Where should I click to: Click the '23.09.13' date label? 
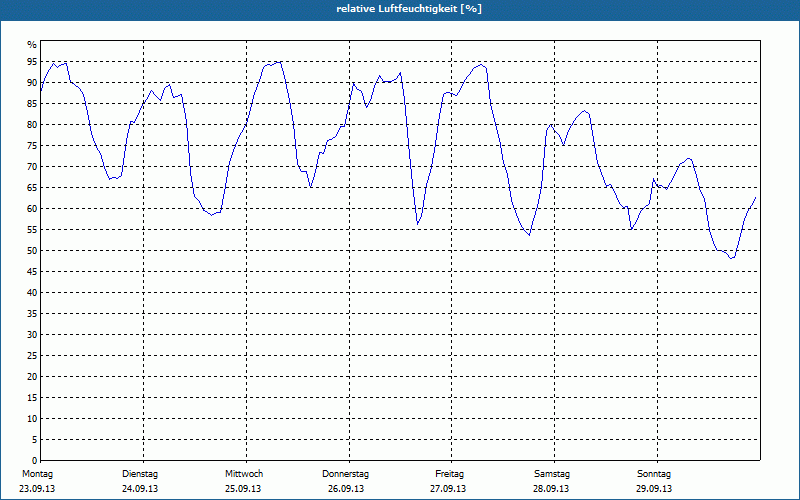(37, 489)
